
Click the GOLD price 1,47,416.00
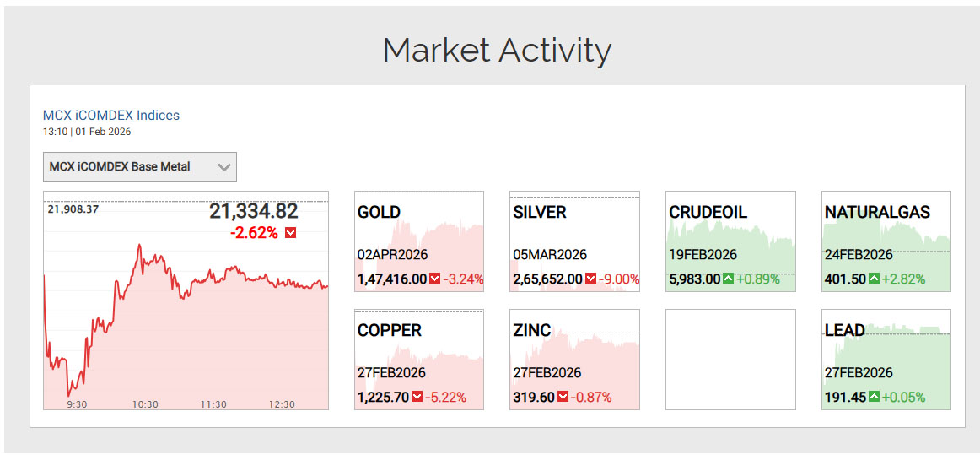coord(392,279)
